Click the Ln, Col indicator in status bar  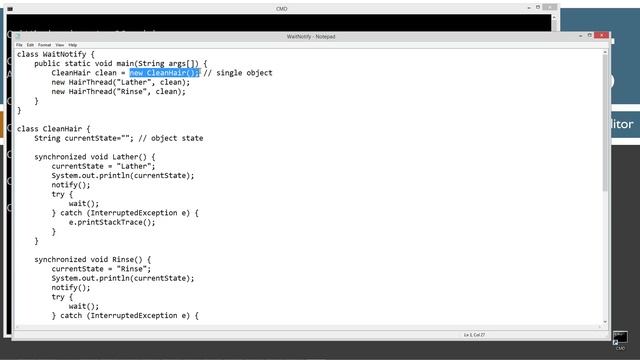[474, 335]
